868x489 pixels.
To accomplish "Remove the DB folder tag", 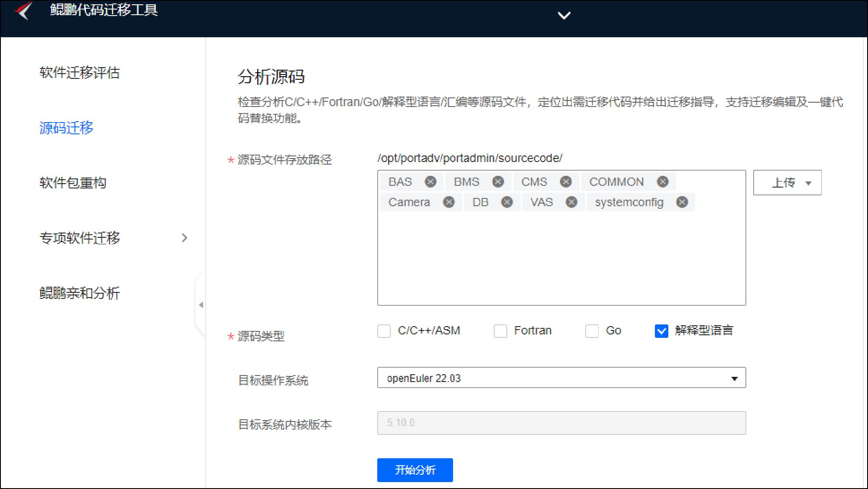I will [x=507, y=202].
